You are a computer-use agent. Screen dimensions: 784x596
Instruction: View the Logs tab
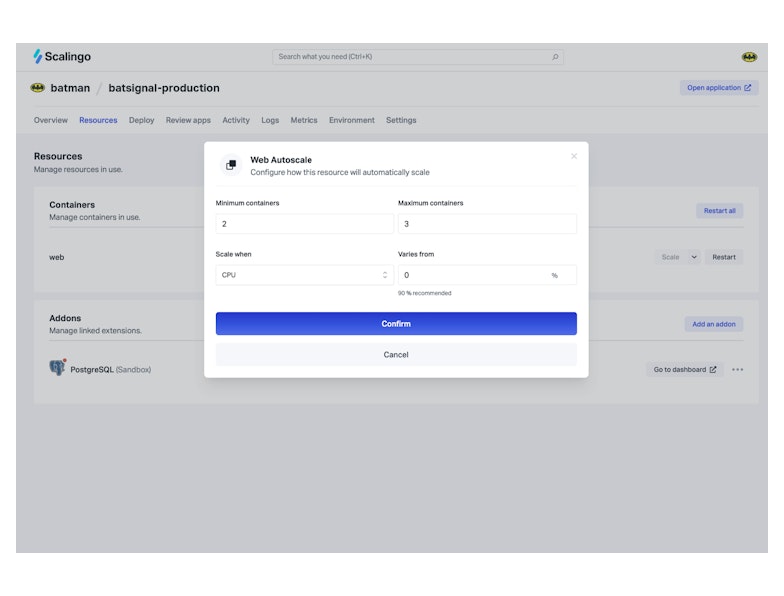pyautogui.click(x=270, y=120)
